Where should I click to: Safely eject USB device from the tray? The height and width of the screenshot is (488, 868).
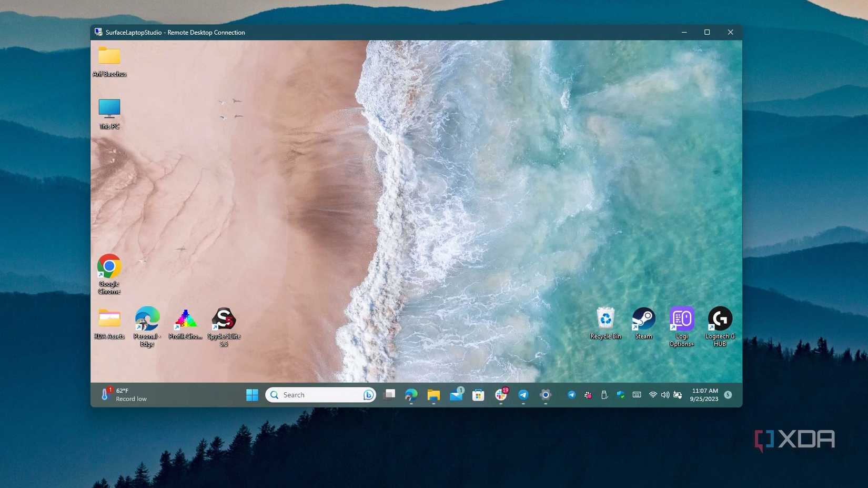tap(604, 395)
